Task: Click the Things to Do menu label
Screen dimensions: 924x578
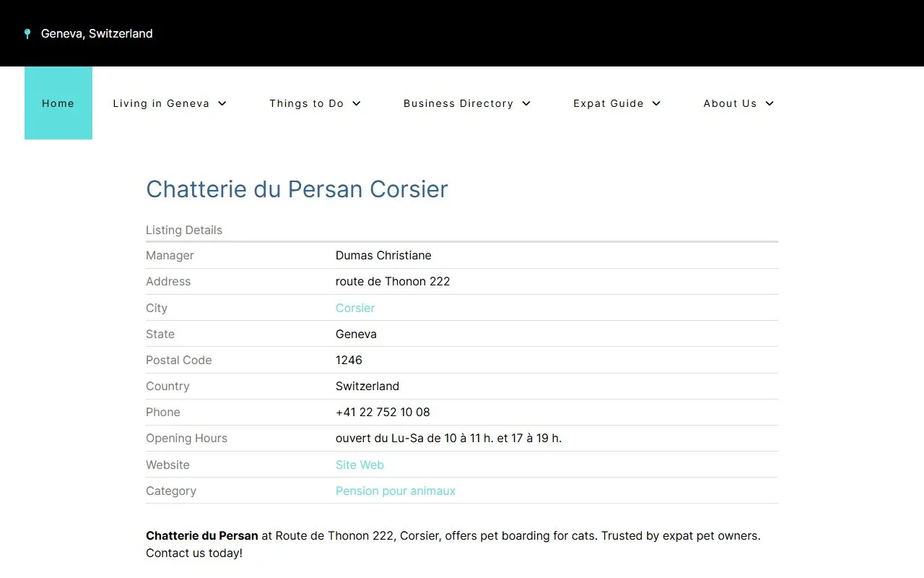Action: [306, 103]
